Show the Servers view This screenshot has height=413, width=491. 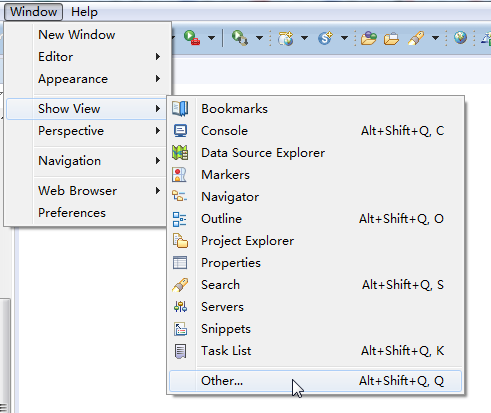point(315,307)
